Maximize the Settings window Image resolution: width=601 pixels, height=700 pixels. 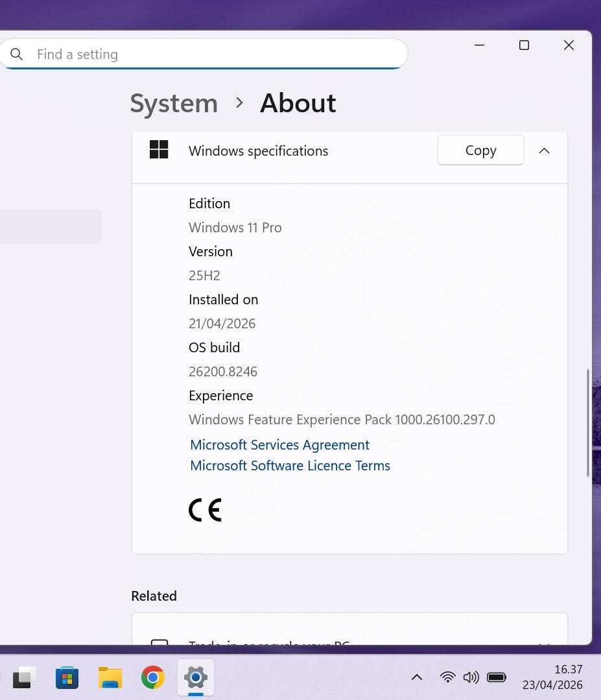[524, 45]
